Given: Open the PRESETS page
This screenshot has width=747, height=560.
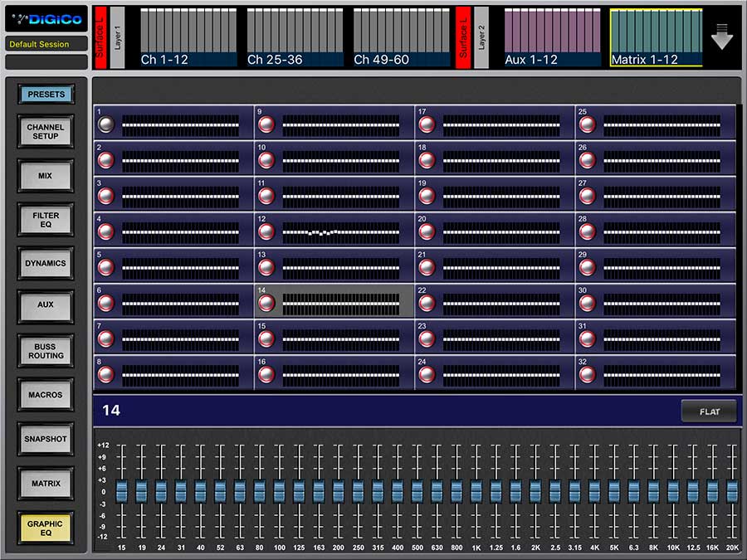Looking at the screenshot, I should tap(46, 95).
